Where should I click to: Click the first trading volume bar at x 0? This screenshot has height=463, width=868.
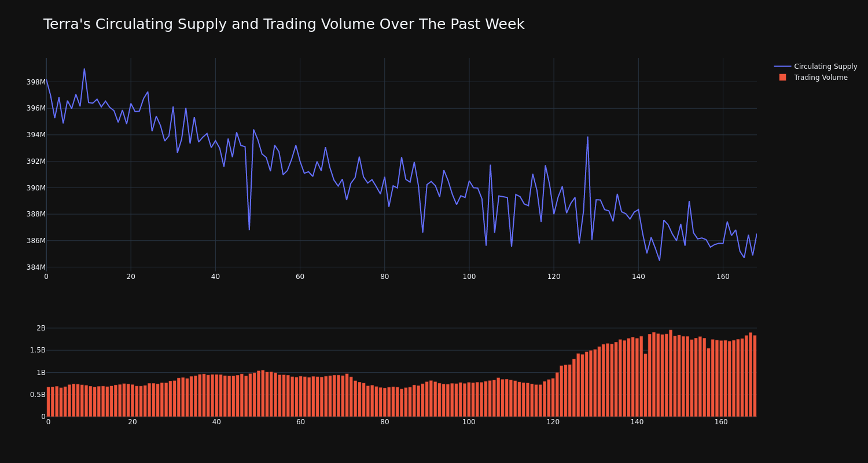click(x=48, y=402)
